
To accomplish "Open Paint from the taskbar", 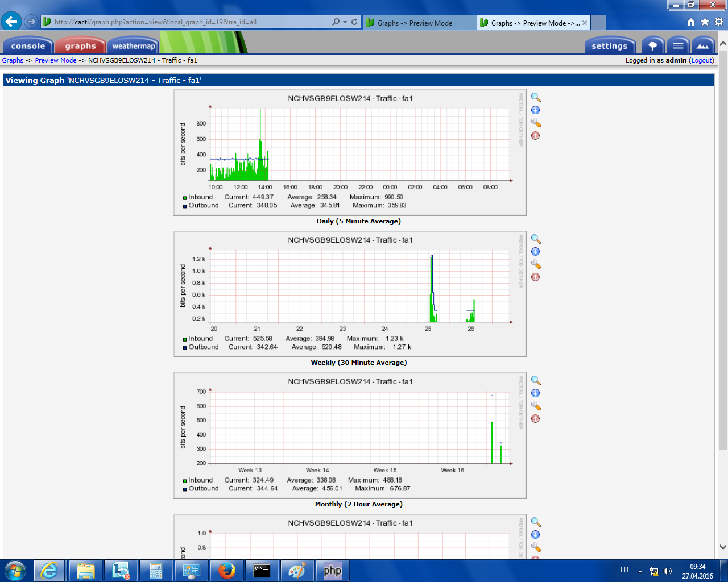I will click(x=297, y=571).
